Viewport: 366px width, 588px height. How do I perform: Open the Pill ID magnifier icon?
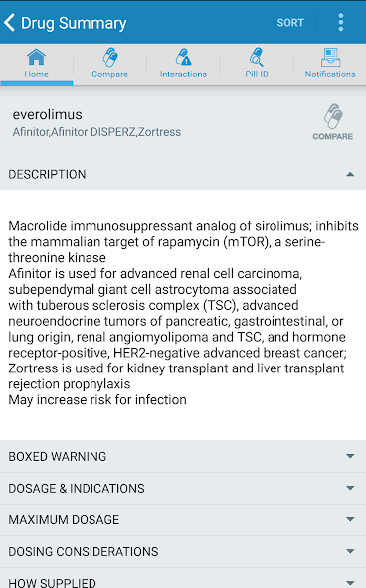[x=257, y=57]
